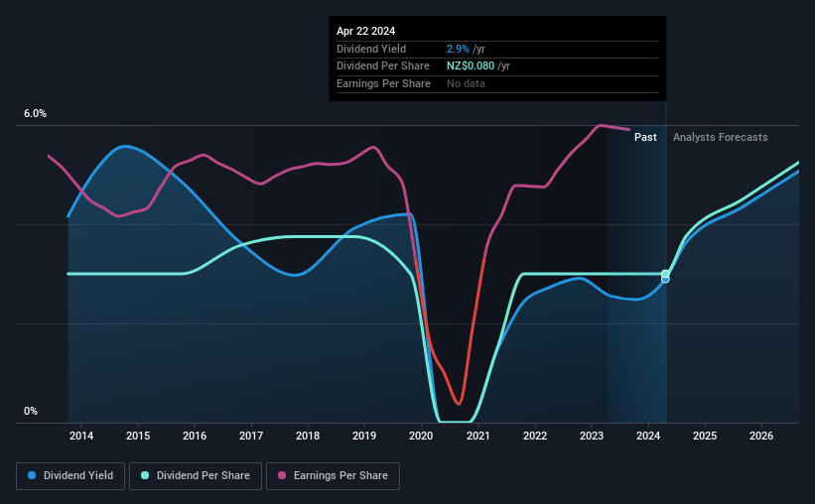Select the 2022 x-axis label
Viewport: 815px width, 504px height.
tap(535, 436)
